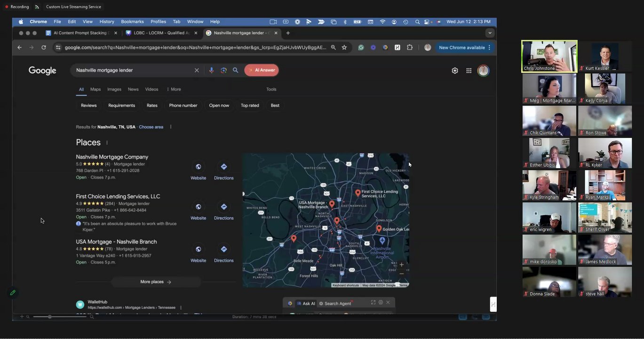Toggle the Open now filter chip
Image resolution: width=644 pixels, height=339 pixels.
pyautogui.click(x=219, y=105)
